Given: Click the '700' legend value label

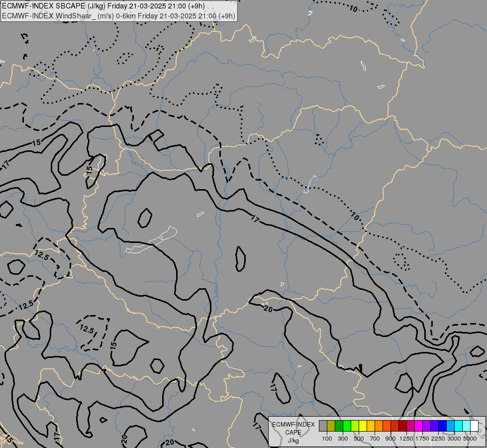Looking at the screenshot, I should tap(375, 439).
